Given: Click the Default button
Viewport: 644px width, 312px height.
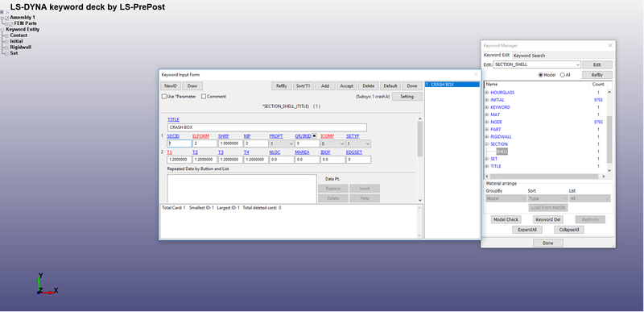Looking at the screenshot, I should [390, 86].
